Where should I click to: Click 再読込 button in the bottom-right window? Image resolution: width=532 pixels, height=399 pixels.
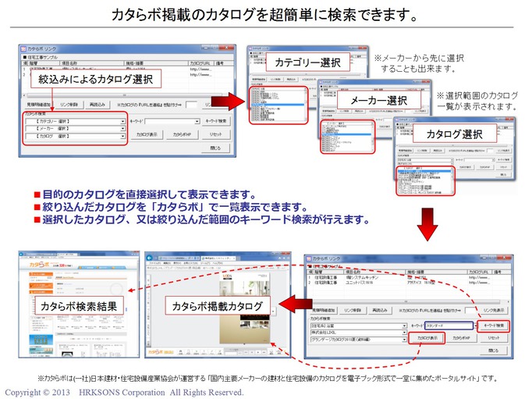click(x=380, y=310)
